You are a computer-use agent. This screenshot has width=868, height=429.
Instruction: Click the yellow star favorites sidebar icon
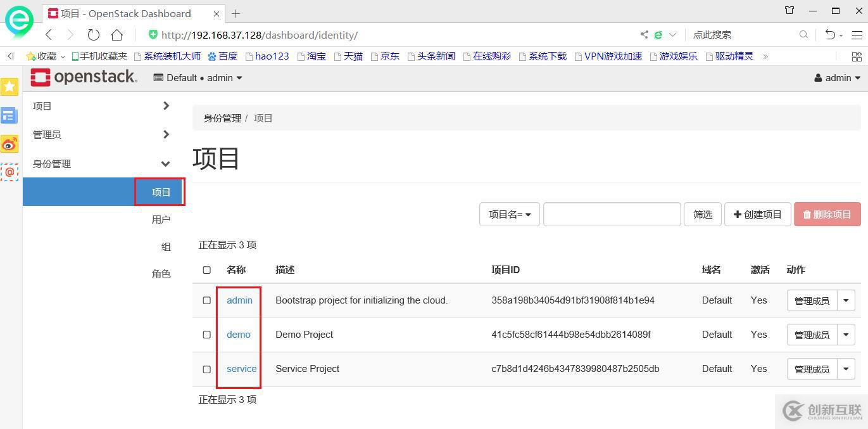tap(9, 87)
